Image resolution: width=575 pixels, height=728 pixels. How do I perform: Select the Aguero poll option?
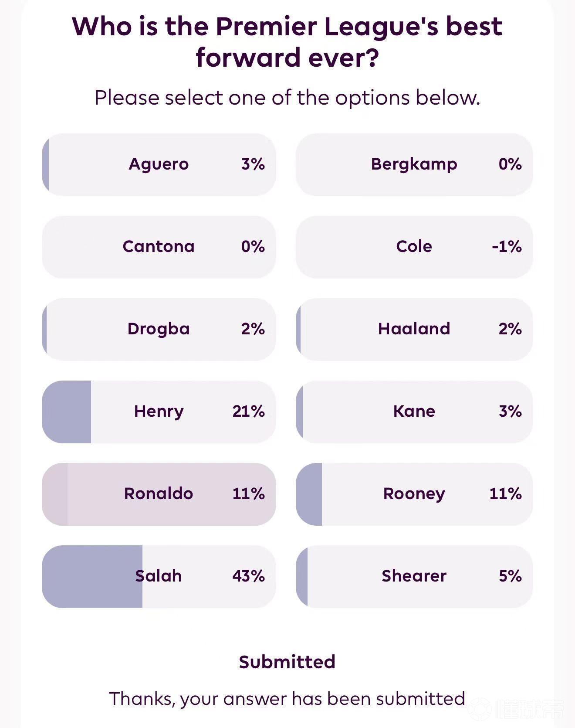(x=159, y=164)
